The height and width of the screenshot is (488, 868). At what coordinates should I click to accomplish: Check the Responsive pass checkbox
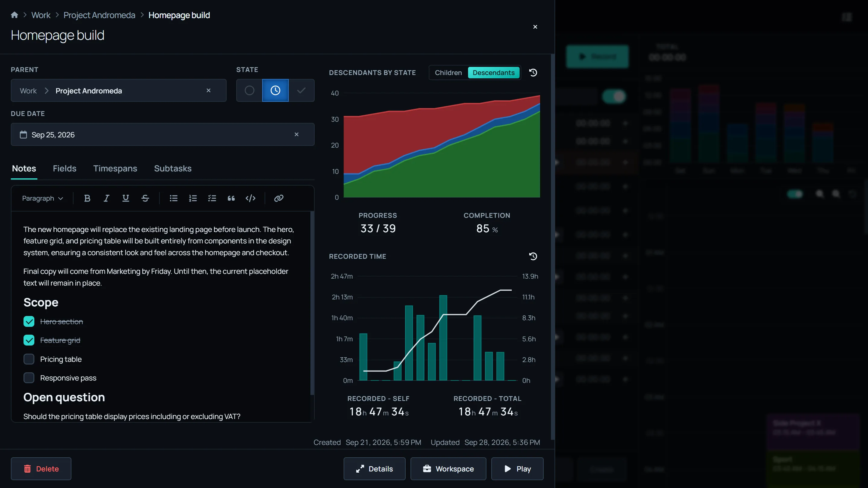coord(29,378)
